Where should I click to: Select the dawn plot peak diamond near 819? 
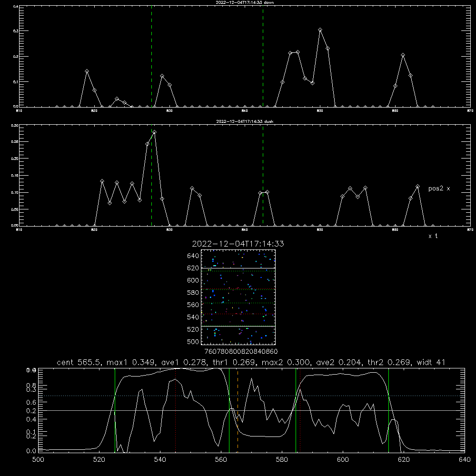pyautogui.click(x=87, y=71)
